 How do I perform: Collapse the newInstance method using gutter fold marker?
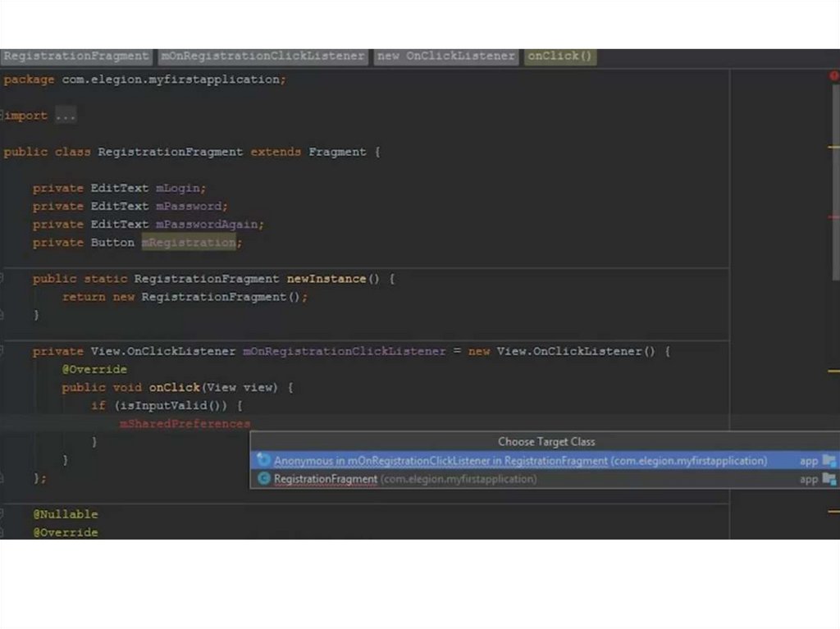[x=2, y=279]
